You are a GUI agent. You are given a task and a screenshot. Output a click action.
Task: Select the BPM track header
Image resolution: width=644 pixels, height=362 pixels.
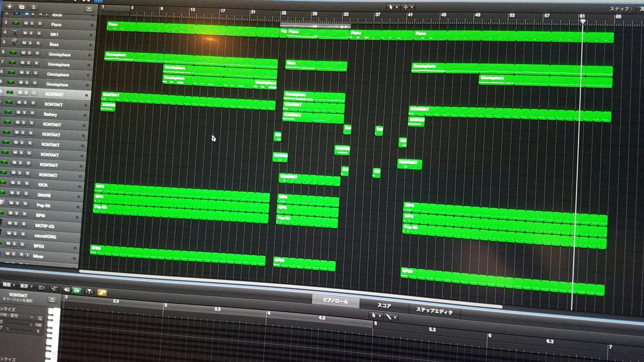(41, 216)
